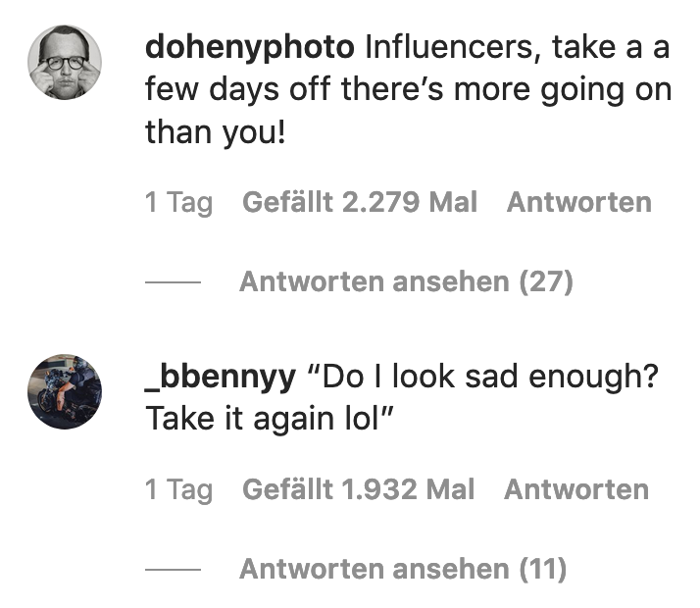Click the '1 Tag' timestamp under dohenyphoto's comment

coord(178,203)
